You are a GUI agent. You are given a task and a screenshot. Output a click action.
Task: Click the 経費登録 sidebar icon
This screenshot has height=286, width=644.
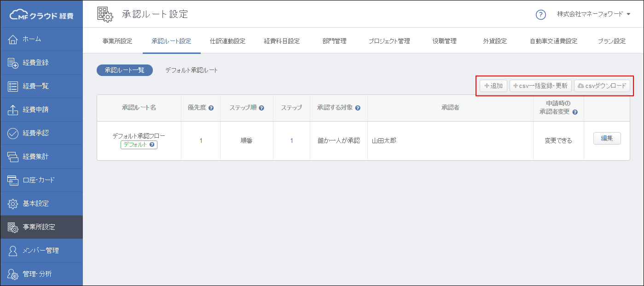(13, 63)
